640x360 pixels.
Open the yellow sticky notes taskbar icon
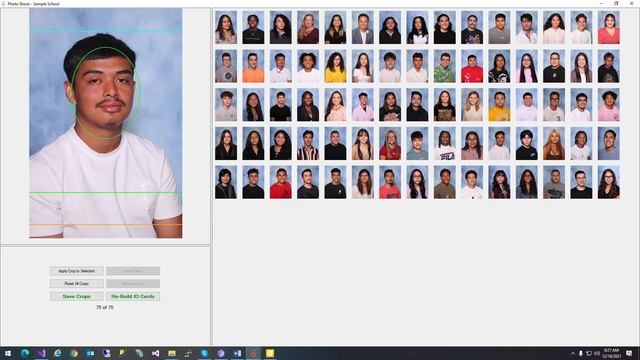[270, 353]
